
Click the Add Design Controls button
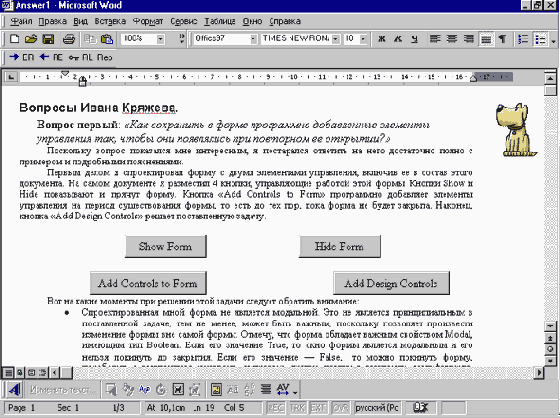[x=391, y=283]
